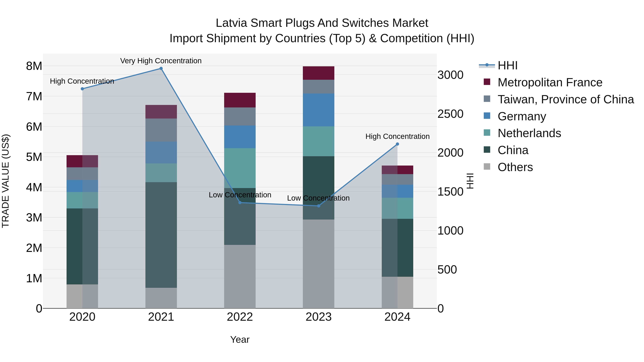The height and width of the screenshot is (362, 644).
Task: Click the China segment of 2024 bar
Action: point(397,248)
